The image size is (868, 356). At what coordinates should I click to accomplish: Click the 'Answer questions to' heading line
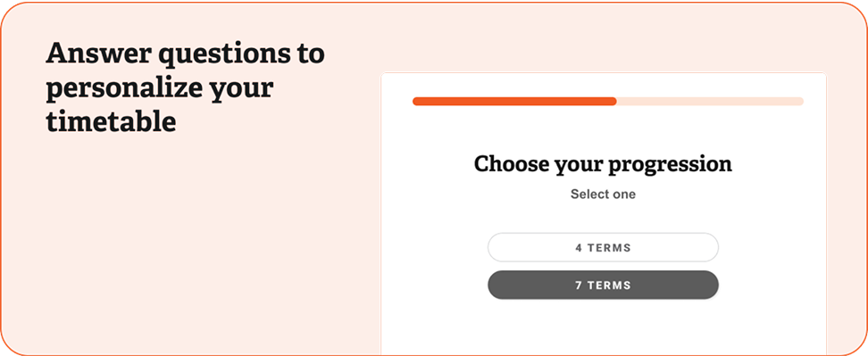185,56
